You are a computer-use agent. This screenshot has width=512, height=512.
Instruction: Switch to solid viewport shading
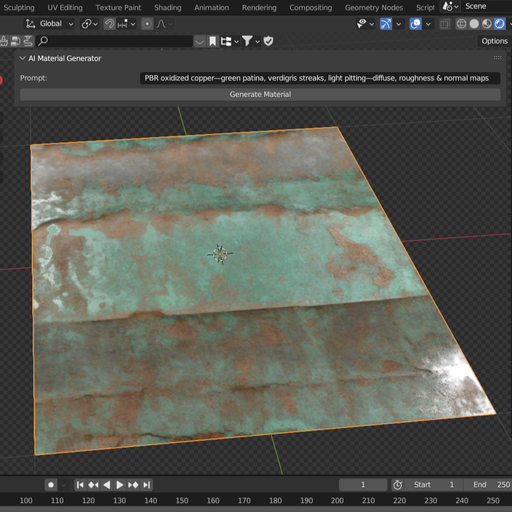[474, 24]
